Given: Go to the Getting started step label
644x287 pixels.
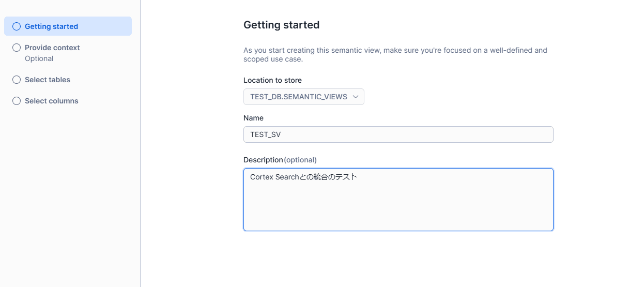Looking at the screenshot, I should point(51,26).
